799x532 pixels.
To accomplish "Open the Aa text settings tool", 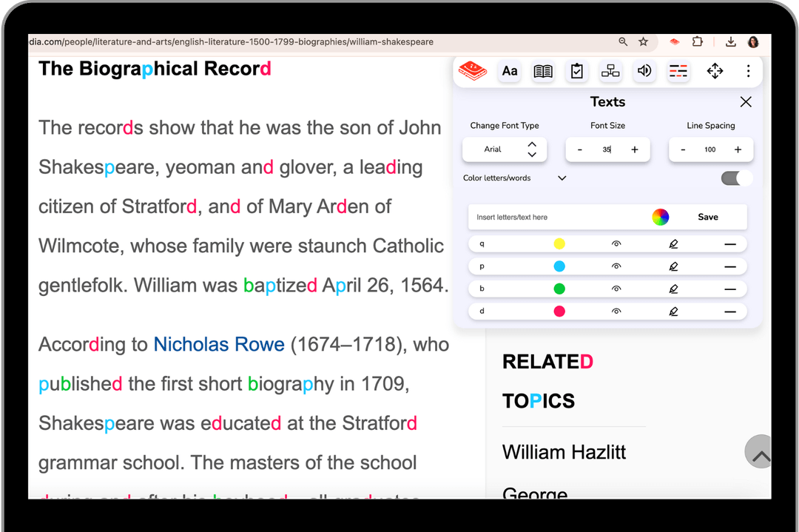I will 508,71.
